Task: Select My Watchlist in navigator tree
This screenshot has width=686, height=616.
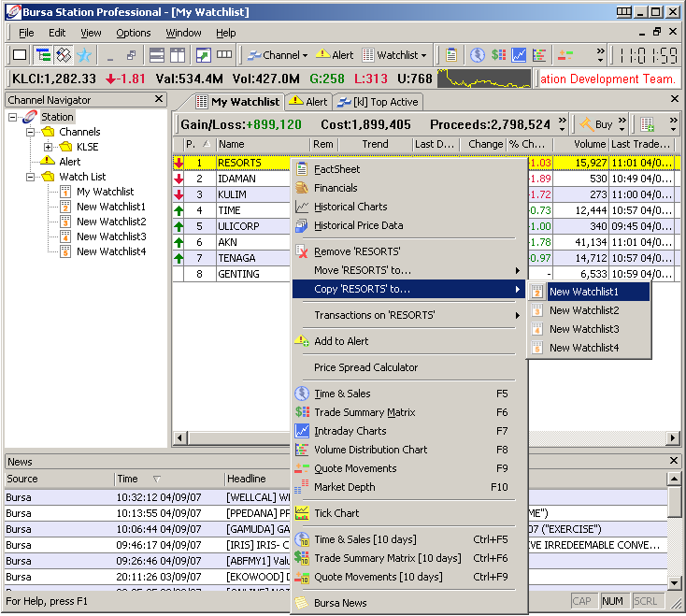Action: point(105,192)
